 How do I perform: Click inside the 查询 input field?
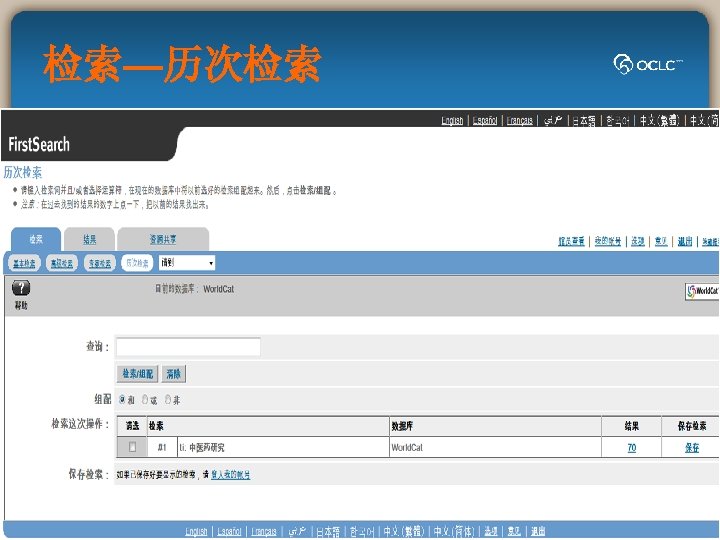click(188, 347)
